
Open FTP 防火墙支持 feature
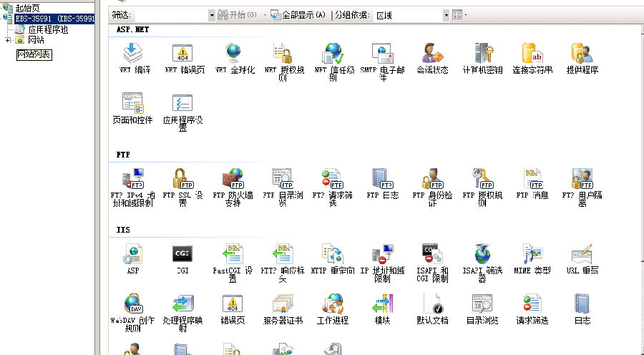pyautogui.click(x=232, y=179)
